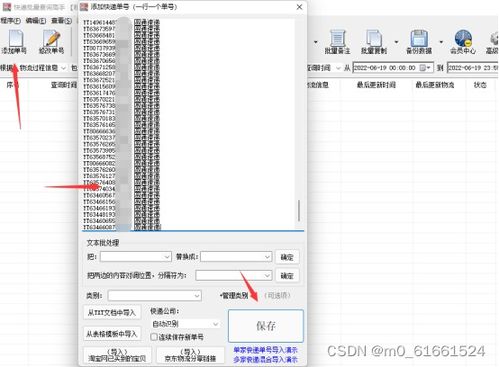Open the 单家快递单号导入演示 link

(265, 350)
